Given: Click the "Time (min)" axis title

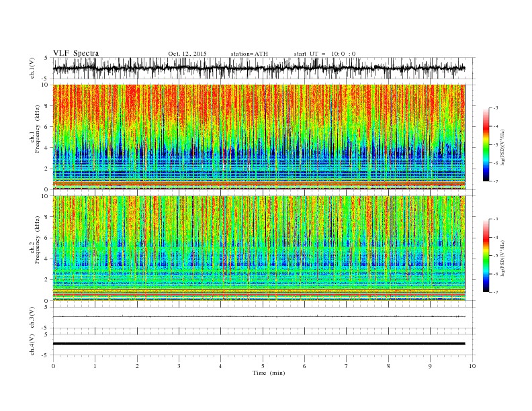Looking at the screenshot, I should coord(269,373).
